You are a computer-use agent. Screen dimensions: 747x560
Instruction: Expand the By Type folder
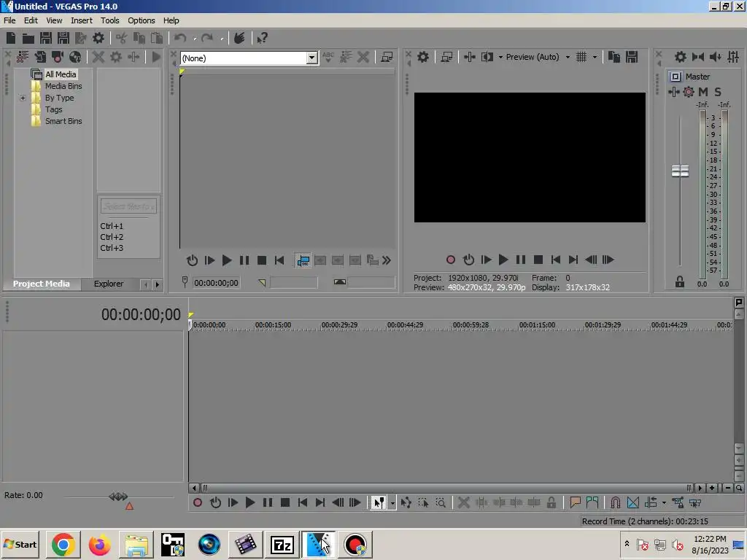click(23, 98)
